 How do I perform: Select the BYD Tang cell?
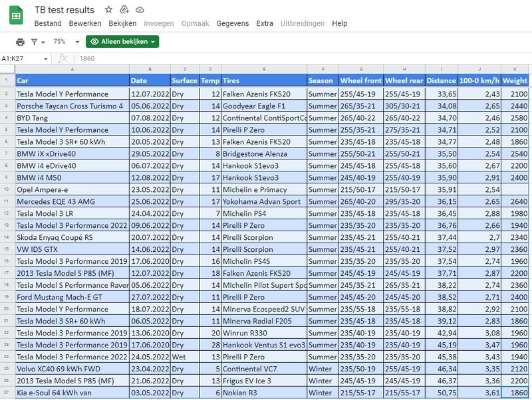point(72,118)
